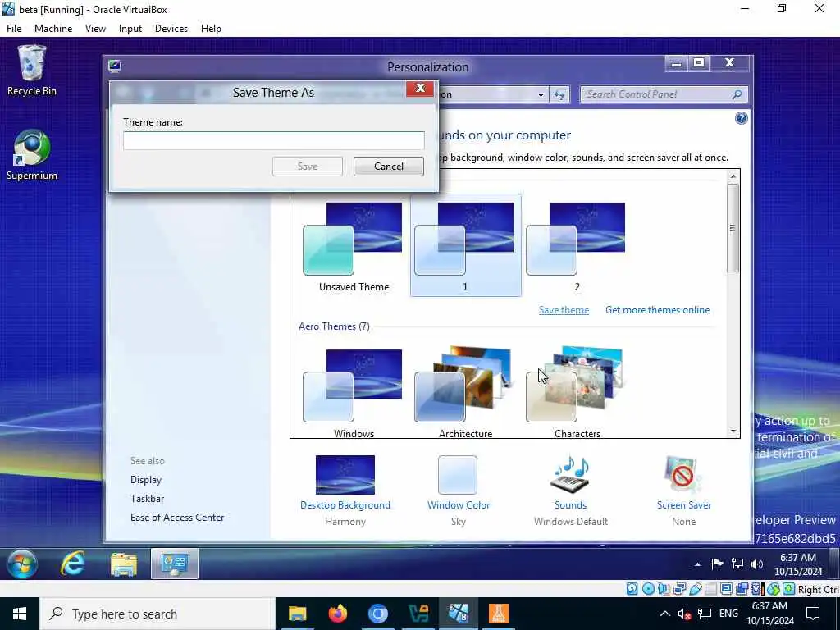
Task: Click guest clock showing 6:37 AM
Action: click(797, 564)
